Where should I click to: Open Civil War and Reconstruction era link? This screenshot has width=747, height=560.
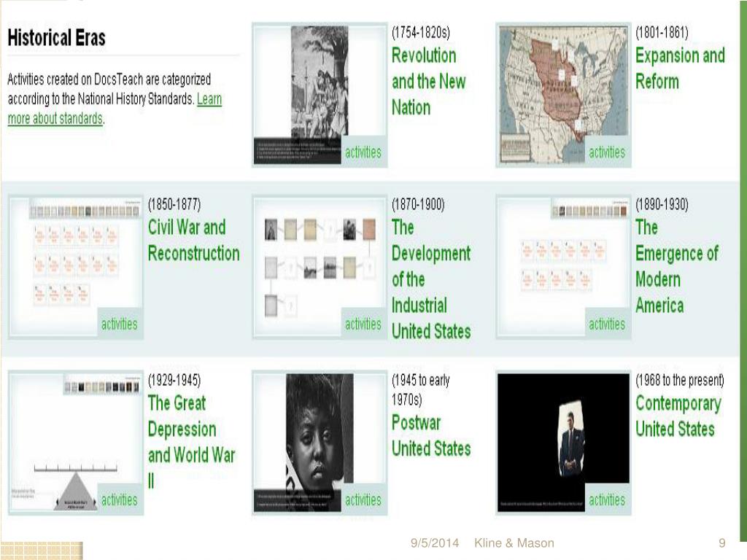point(193,240)
